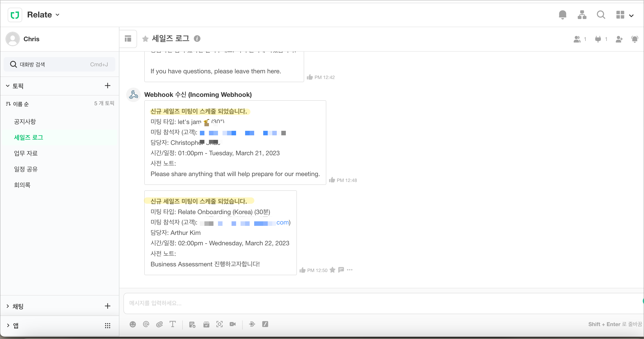Focus the message input field

click(x=375, y=303)
